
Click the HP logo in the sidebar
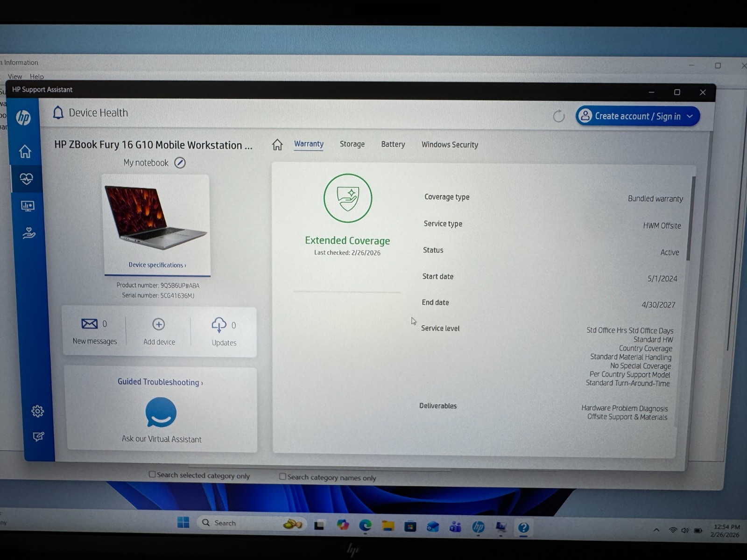tap(23, 117)
